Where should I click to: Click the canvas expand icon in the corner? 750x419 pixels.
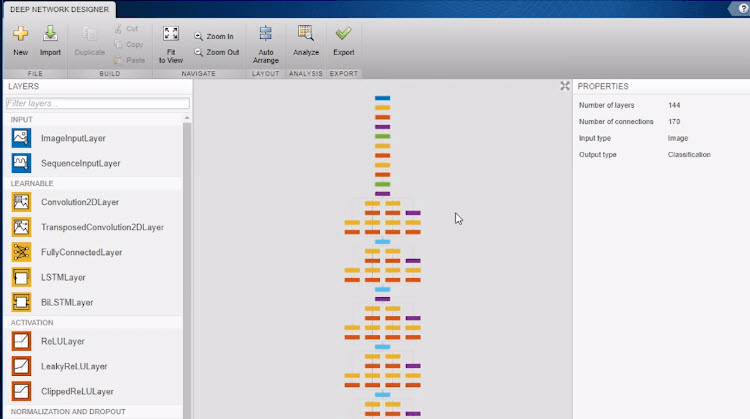coord(565,86)
